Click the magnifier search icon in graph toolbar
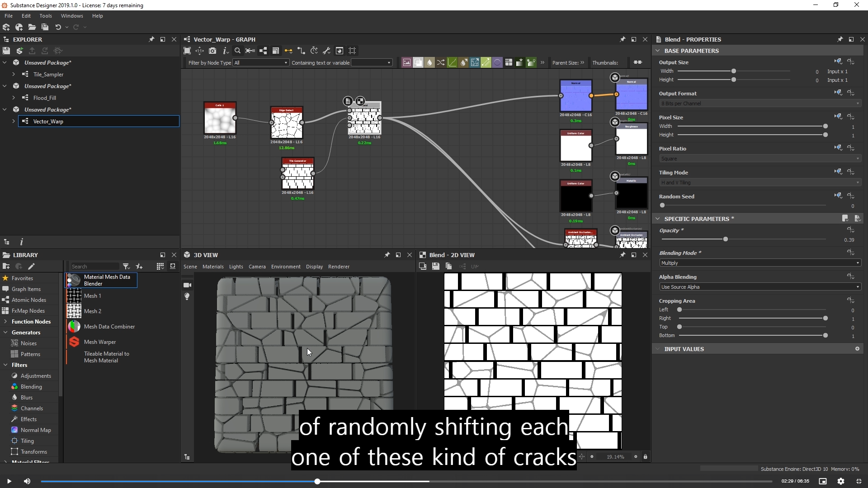Viewport: 868px width, 488px height. [237, 51]
